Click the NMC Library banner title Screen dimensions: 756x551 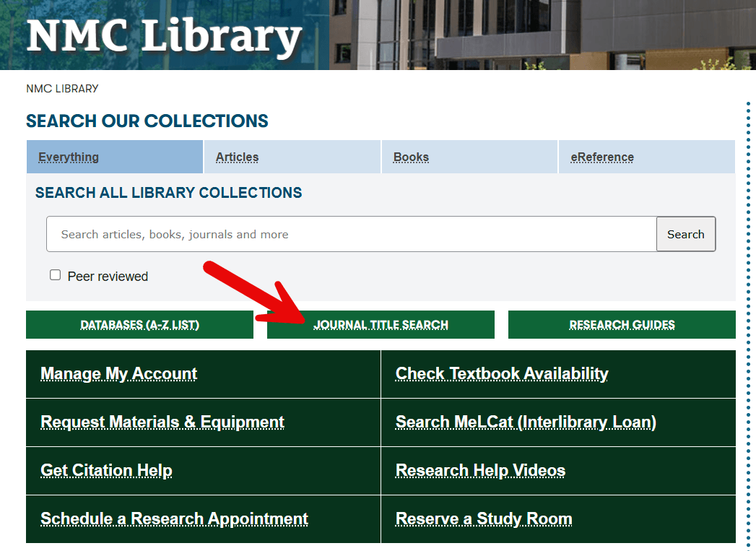pyautogui.click(x=165, y=37)
